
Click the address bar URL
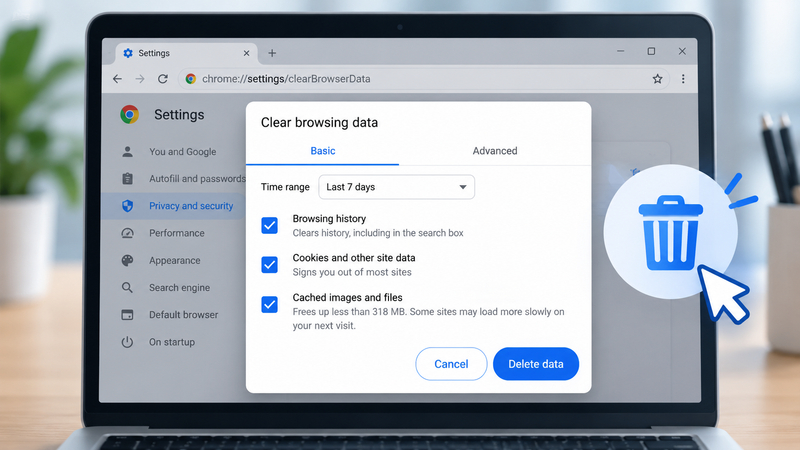(286, 79)
